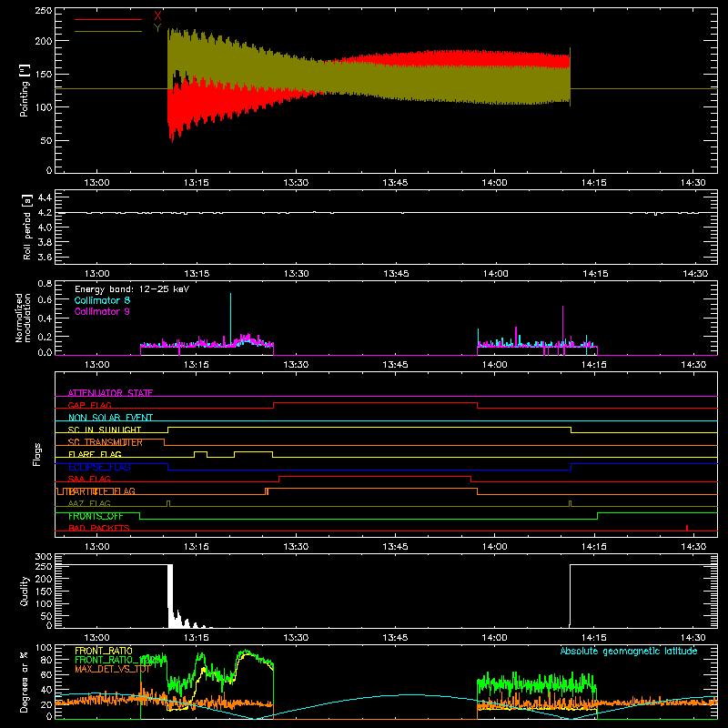Click the red X legend label

[157, 16]
